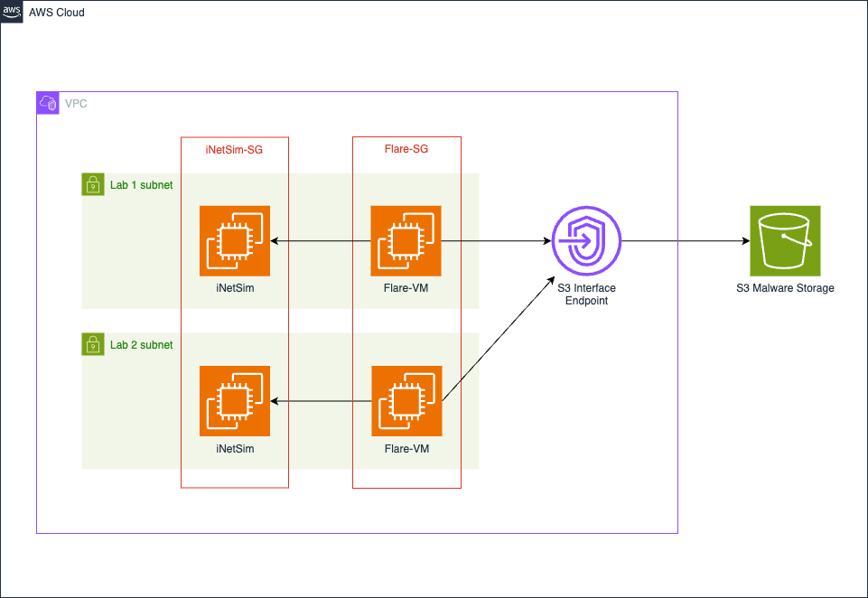
Task: Click the S3 Interface Endpoint caption
Action: pyautogui.click(x=586, y=294)
